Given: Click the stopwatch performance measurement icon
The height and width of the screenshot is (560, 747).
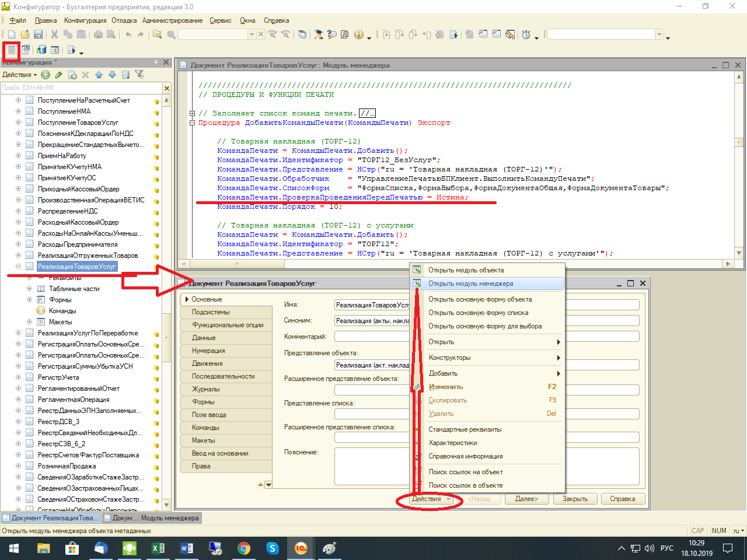Looking at the screenshot, I should click(526, 35).
